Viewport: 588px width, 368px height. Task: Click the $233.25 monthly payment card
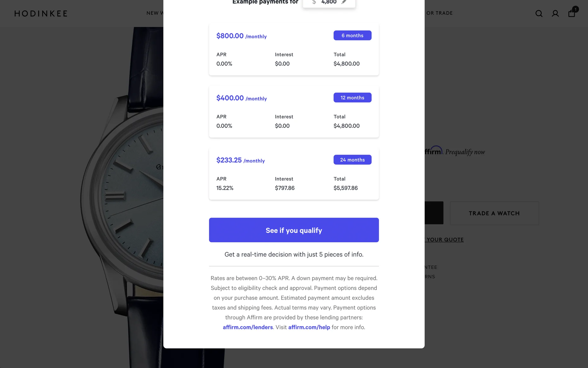tap(294, 174)
